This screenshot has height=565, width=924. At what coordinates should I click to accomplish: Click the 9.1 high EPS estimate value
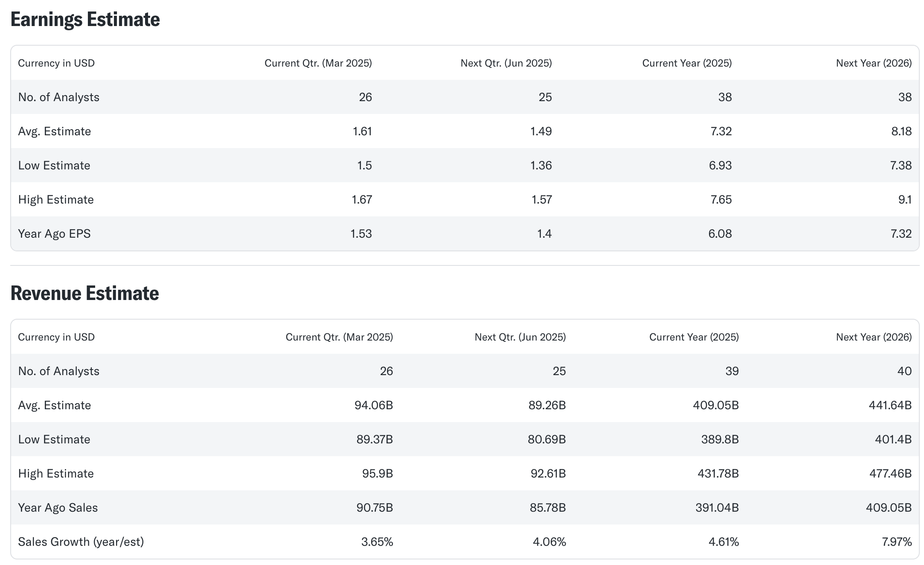click(x=905, y=200)
